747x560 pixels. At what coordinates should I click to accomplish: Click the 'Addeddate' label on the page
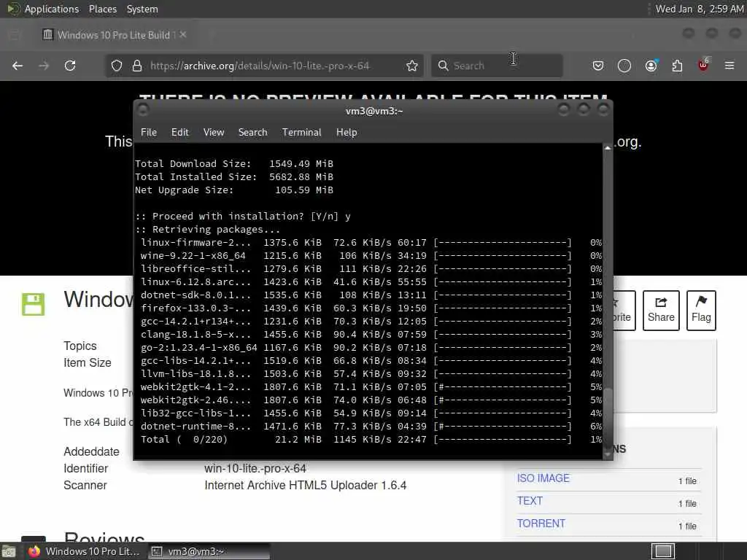tap(91, 451)
